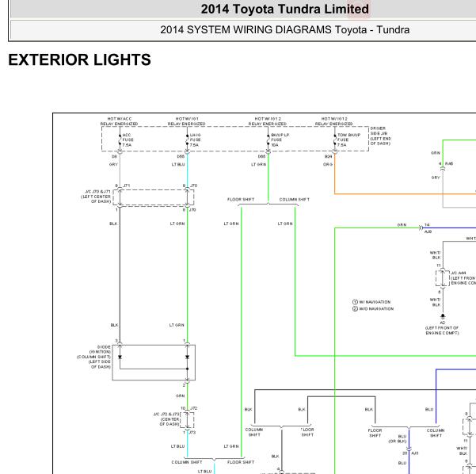Click the 'ACC FUSE 7.5A' label
Screen dimensions: 476x474
click(128, 140)
